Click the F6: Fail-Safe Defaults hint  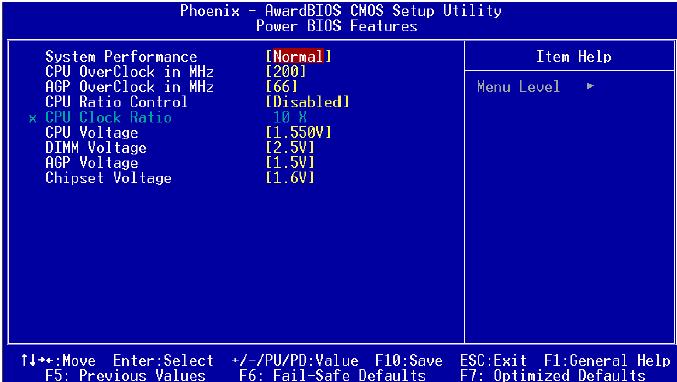[x=332, y=375]
